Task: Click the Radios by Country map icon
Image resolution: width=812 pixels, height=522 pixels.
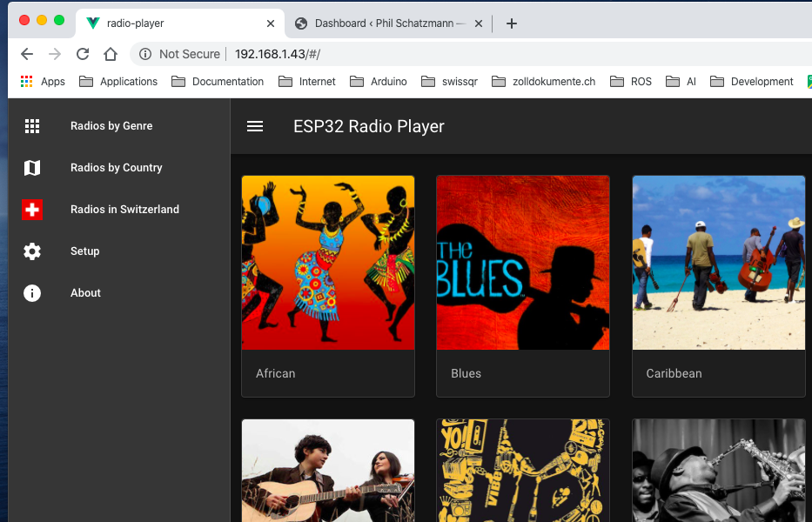Action: (32, 168)
